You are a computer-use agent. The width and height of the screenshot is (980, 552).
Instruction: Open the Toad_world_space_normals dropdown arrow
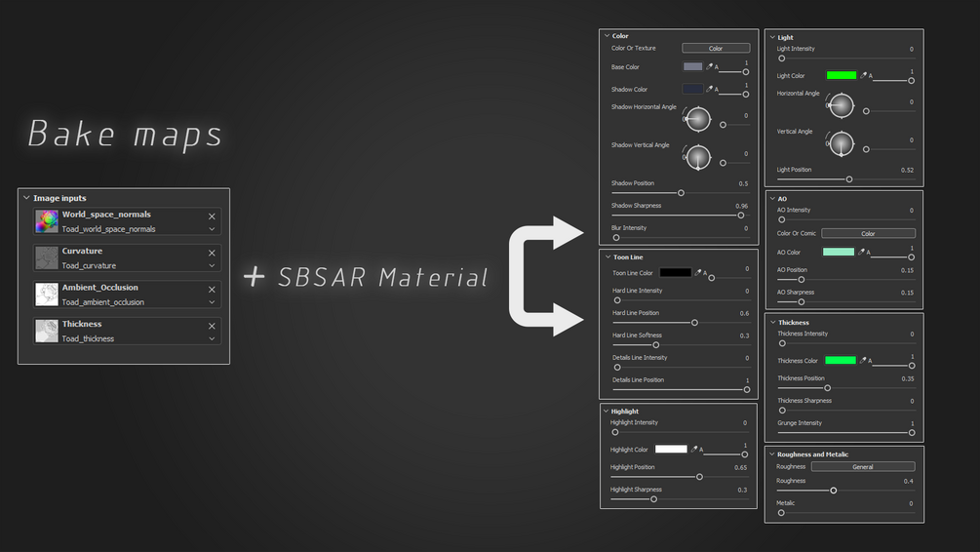212,229
